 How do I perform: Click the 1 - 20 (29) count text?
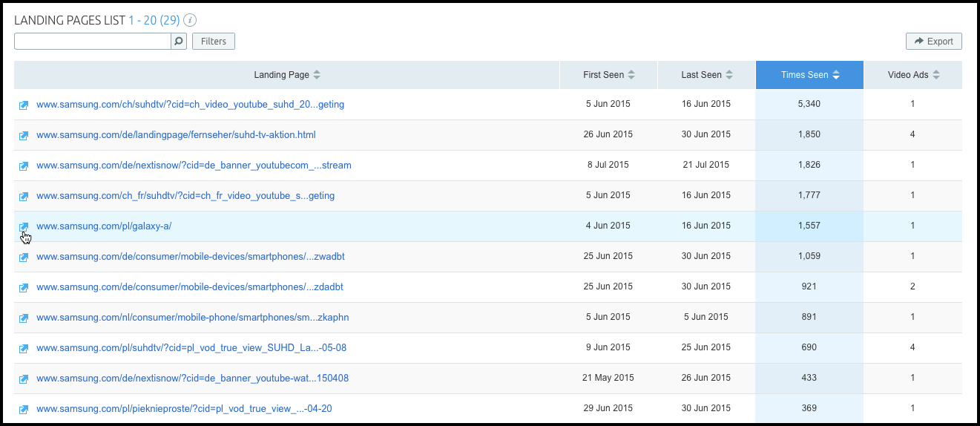pos(154,20)
